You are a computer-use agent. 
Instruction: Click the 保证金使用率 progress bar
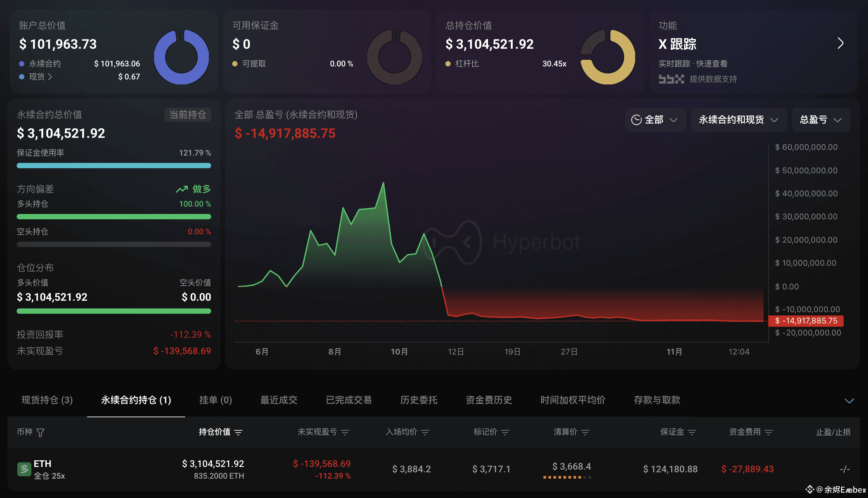[114, 166]
